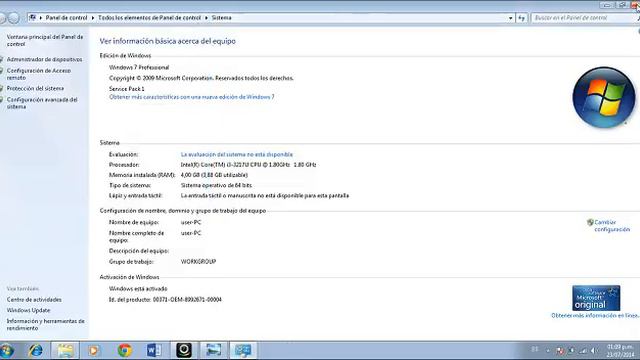Screen dimensions: 640x360
Task: Go to Todos los elementos de Panel de control
Action: coord(149,18)
